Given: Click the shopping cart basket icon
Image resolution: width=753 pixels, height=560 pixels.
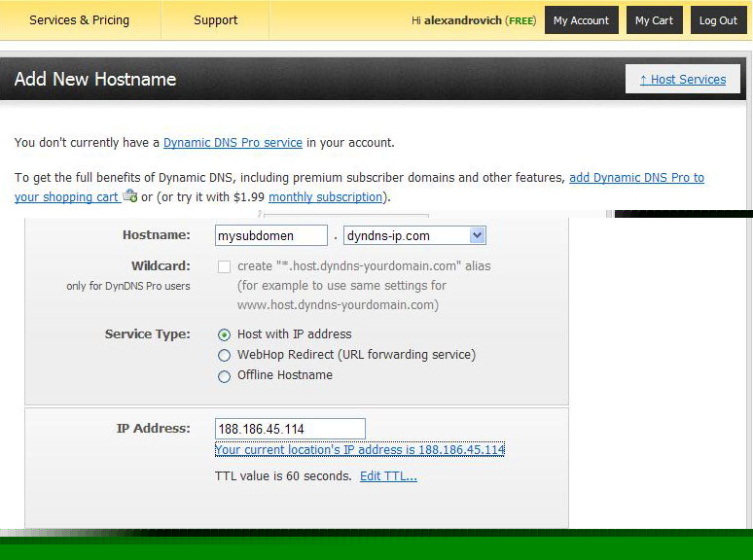Looking at the screenshot, I should [129, 195].
